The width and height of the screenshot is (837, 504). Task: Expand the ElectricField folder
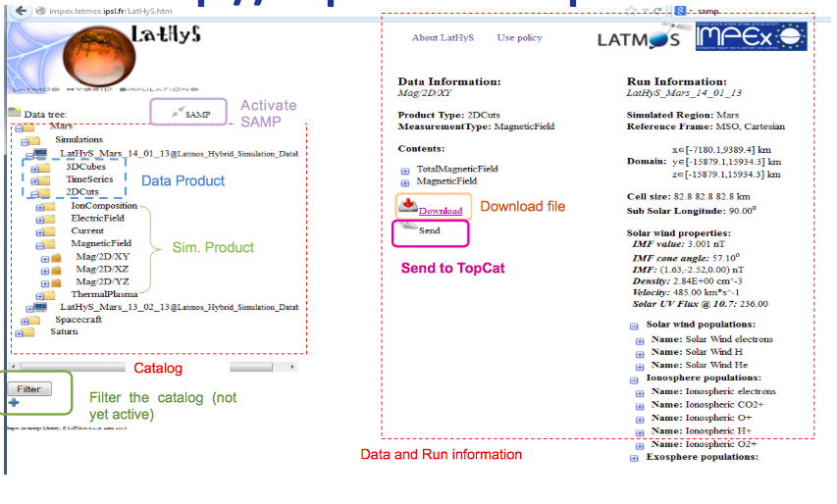click(x=40, y=221)
